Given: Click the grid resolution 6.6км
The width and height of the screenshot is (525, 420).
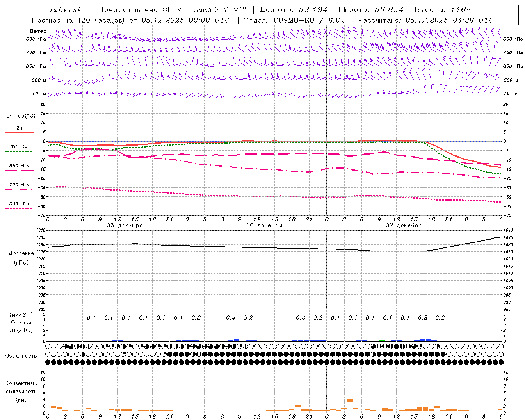Looking at the screenshot, I should click(x=338, y=20).
